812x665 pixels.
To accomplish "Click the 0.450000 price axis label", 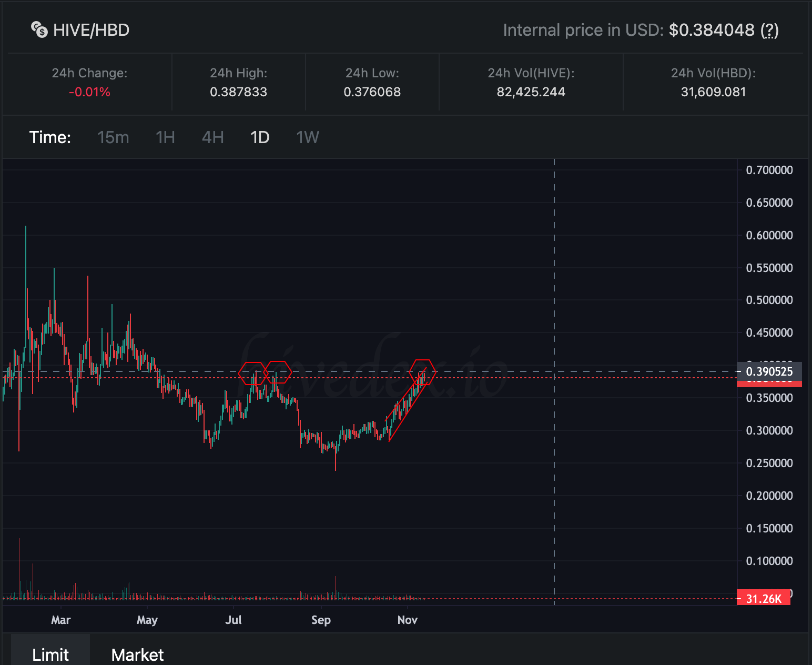I will point(769,332).
